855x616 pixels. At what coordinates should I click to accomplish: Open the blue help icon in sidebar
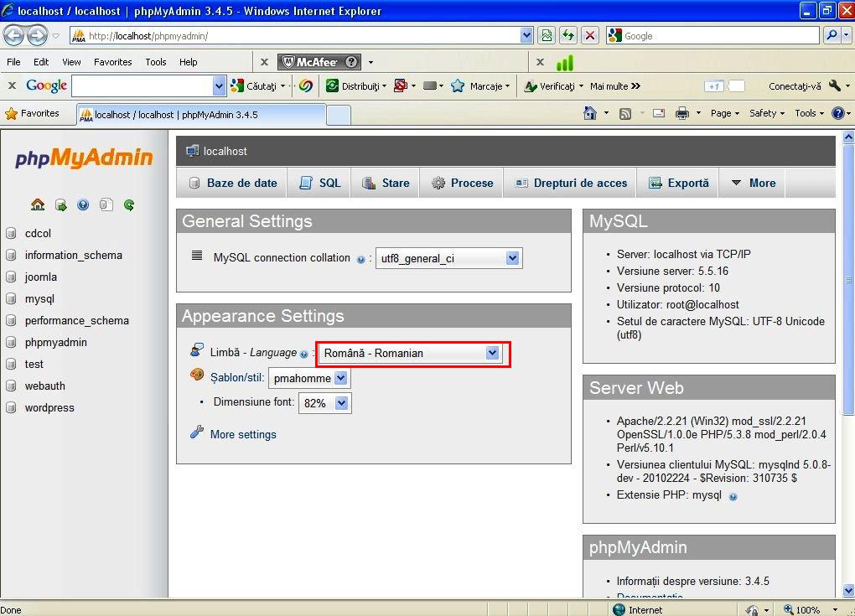83,205
